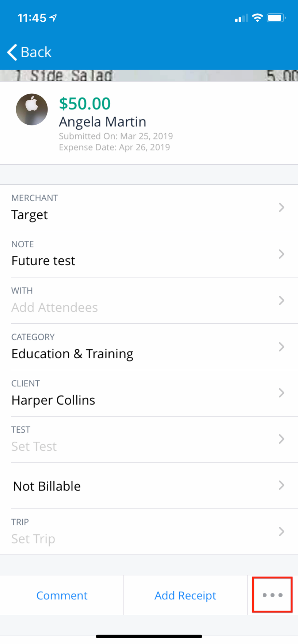The image size is (298, 644).
Task: Tap the Add Attendees field
Action: tap(55, 308)
